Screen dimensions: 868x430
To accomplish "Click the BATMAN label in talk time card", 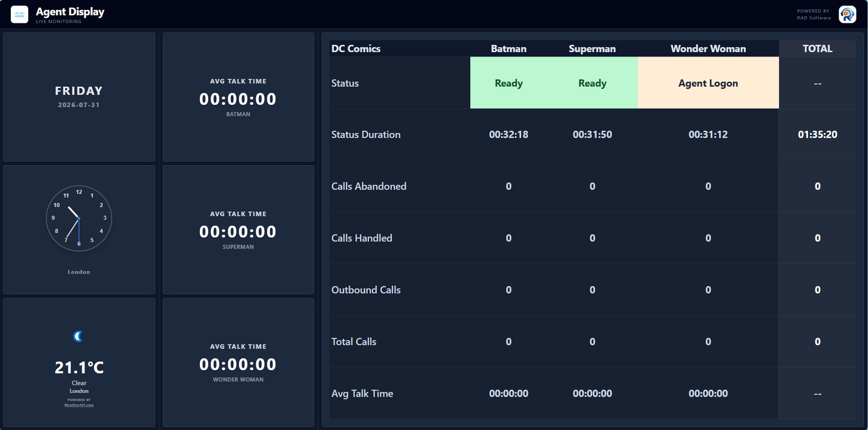I will coord(238,114).
